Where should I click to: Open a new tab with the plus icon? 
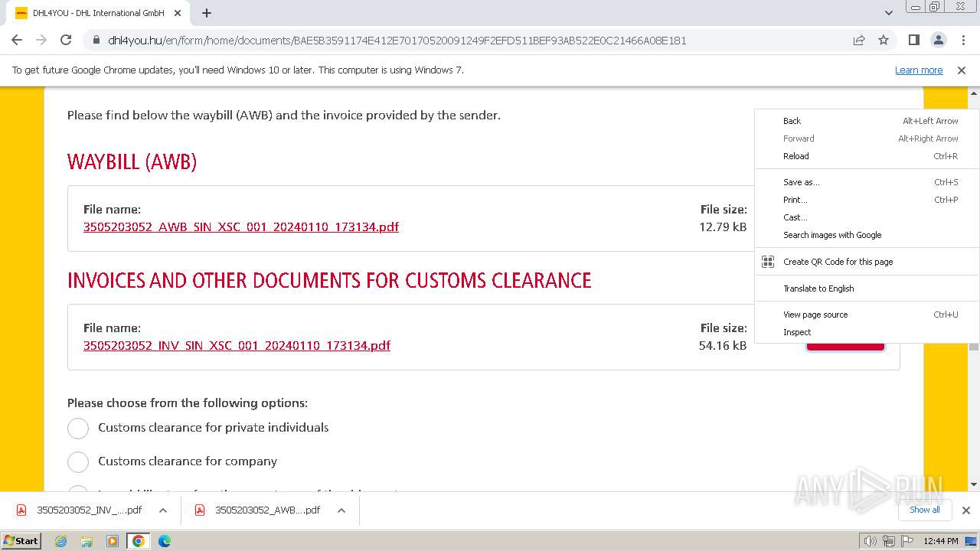[207, 13]
